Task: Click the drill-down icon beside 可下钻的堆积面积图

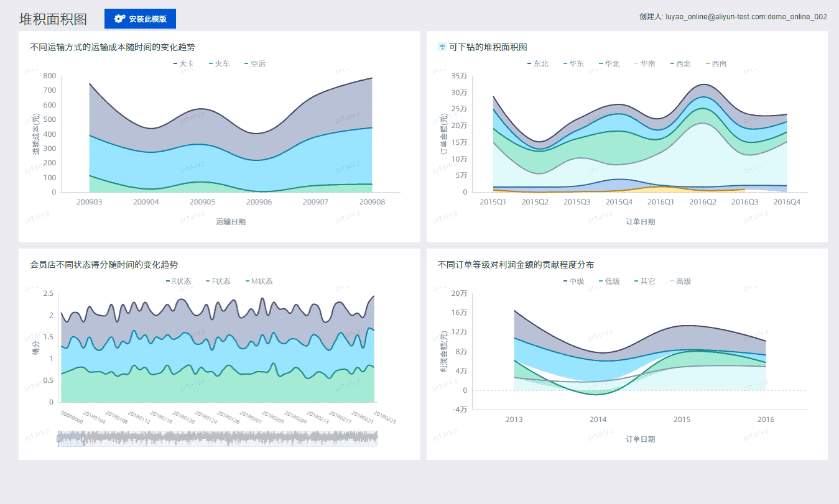Action: (x=442, y=47)
